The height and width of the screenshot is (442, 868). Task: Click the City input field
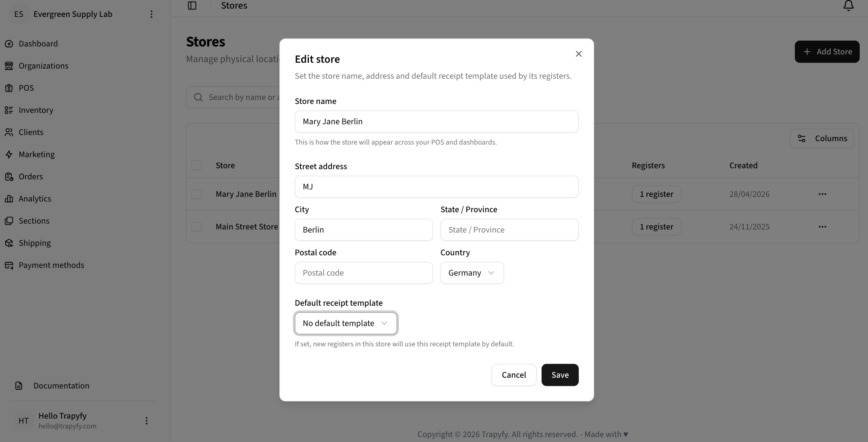(x=364, y=230)
